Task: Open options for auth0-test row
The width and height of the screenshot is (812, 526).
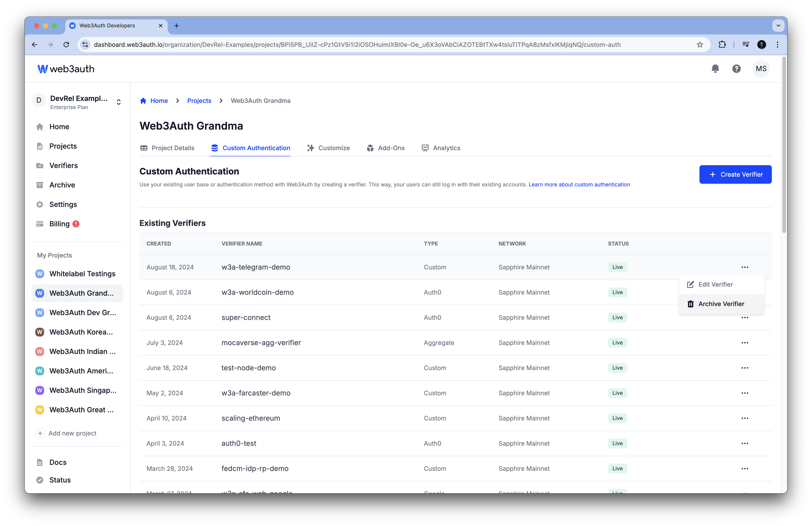Action: point(744,443)
